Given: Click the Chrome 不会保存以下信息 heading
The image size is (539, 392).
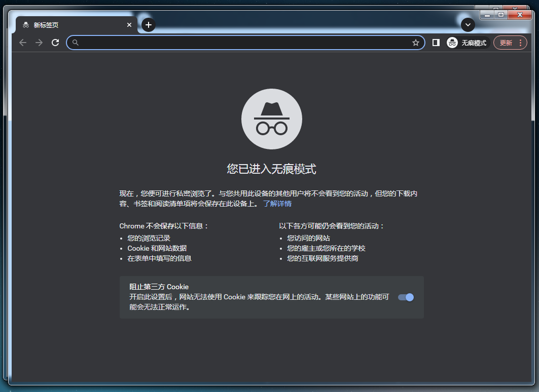Looking at the screenshot, I should tap(164, 226).
